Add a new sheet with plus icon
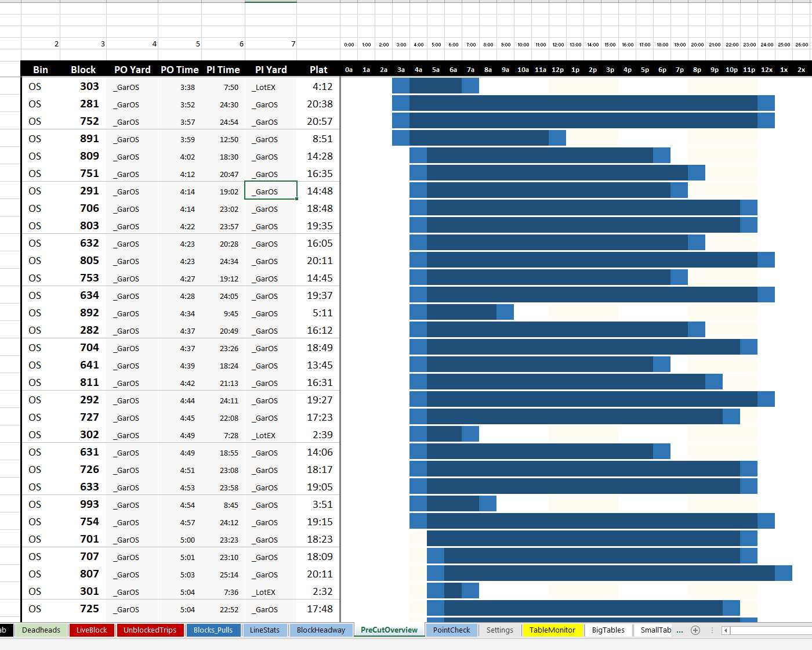Screen dimensions: 812x650 [695, 630]
